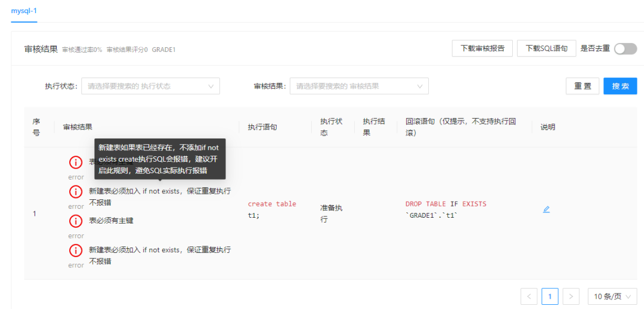Screen dimensions: 644x309
Task: Open the 执行状态 dropdown
Action: pos(151,86)
